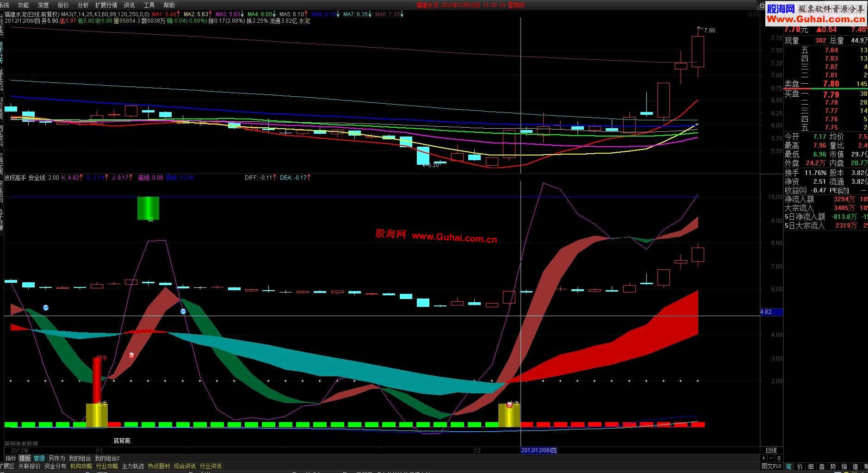Click the minus zoom-out button

(771, 458)
